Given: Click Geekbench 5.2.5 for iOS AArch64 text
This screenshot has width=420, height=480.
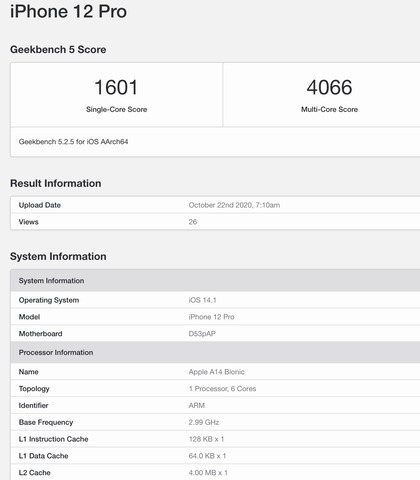Looking at the screenshot, I should coord(73,142).
